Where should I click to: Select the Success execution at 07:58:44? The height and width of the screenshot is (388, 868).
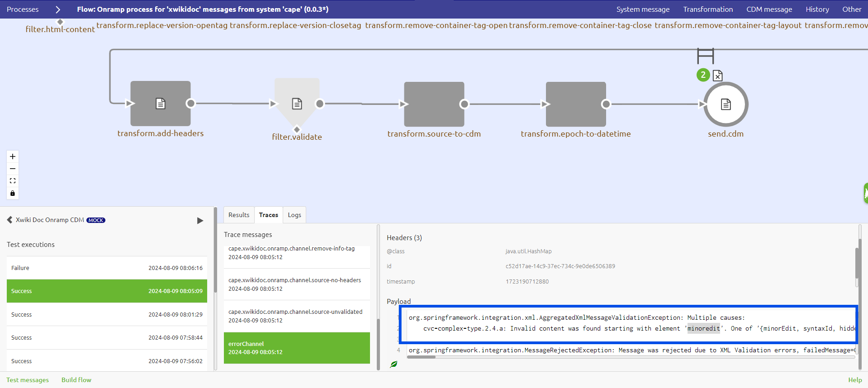point(107,337)
